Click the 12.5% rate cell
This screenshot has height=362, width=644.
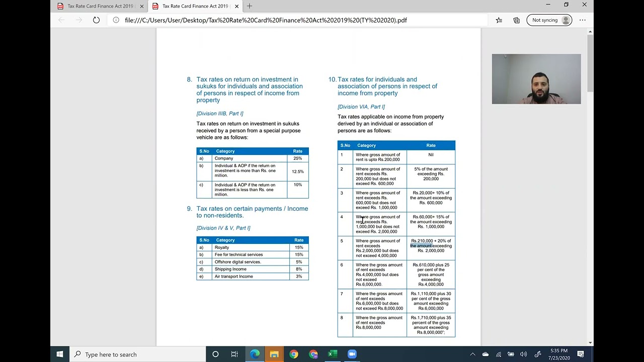tap(298, 171)
